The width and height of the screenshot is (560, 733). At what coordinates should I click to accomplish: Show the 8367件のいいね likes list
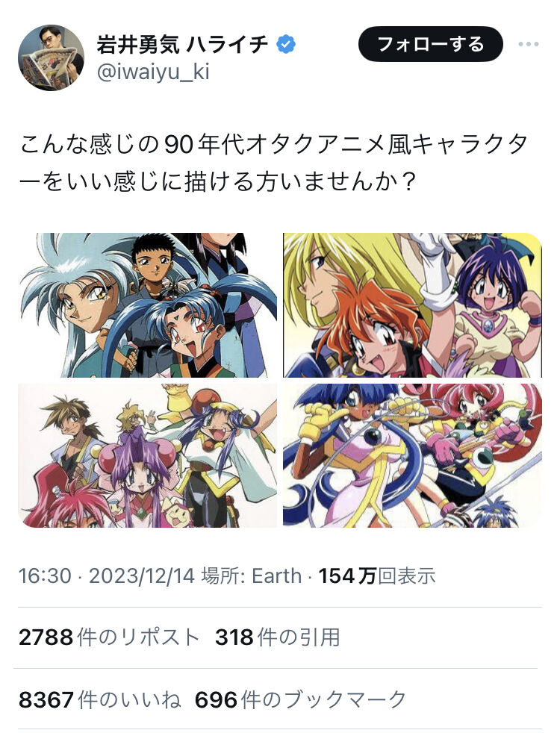(x=99, y=700)
